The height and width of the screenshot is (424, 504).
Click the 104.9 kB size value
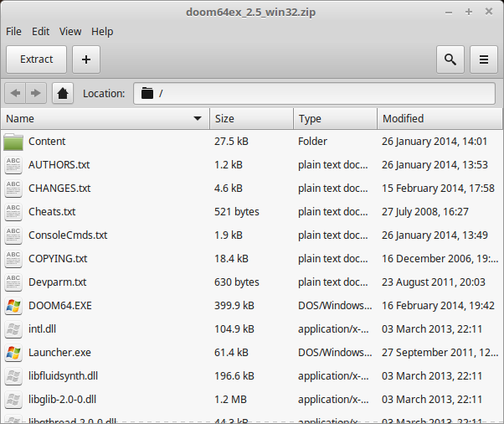click(234, 329)
